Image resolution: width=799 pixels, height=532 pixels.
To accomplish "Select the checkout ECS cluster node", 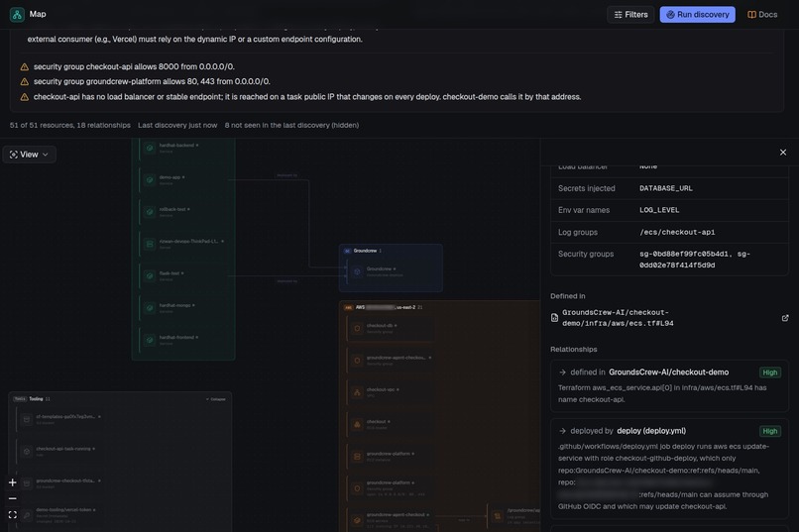I will tap(392, 425).
